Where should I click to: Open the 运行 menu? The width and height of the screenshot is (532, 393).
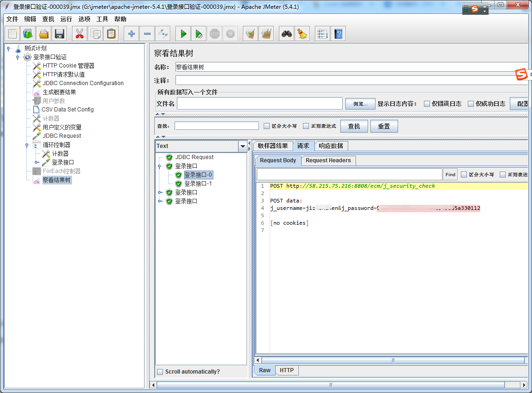pyautogui.click(x=66, y=19)
